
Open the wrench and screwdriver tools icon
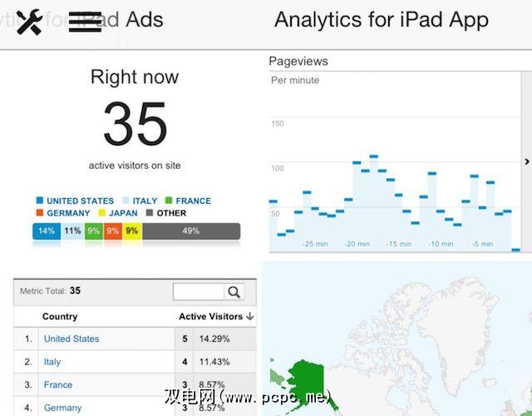point(29,22)
